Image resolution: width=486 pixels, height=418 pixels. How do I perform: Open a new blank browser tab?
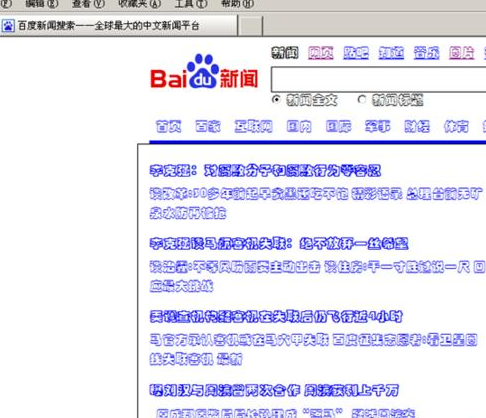click(x=250, y=26)
